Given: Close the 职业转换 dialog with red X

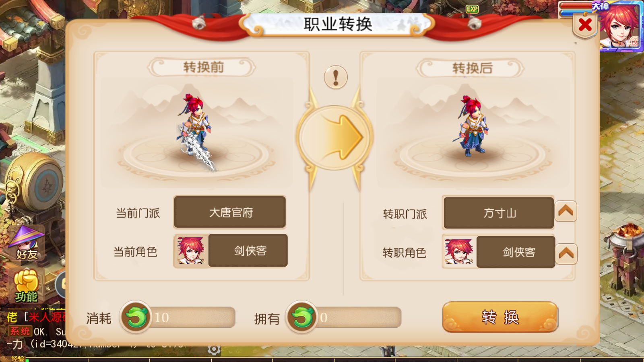Looking at the screenshot, I should tap(585, 25).
